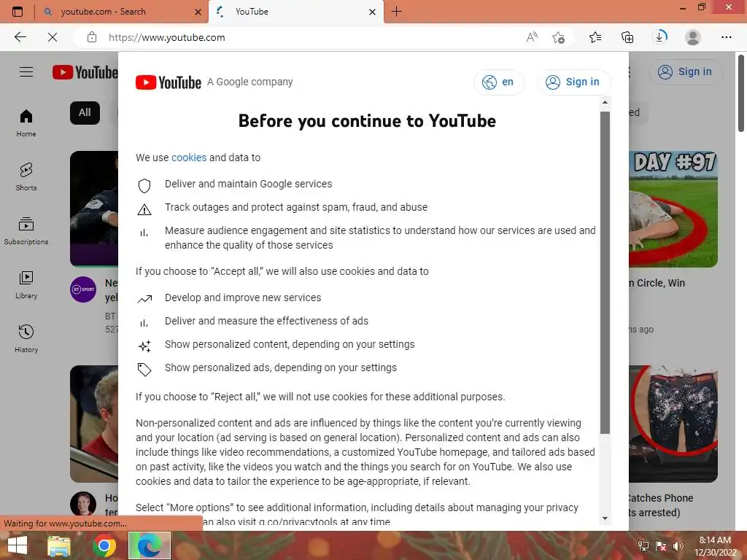Close the youtube.com - Search tab

click(198, 12)
